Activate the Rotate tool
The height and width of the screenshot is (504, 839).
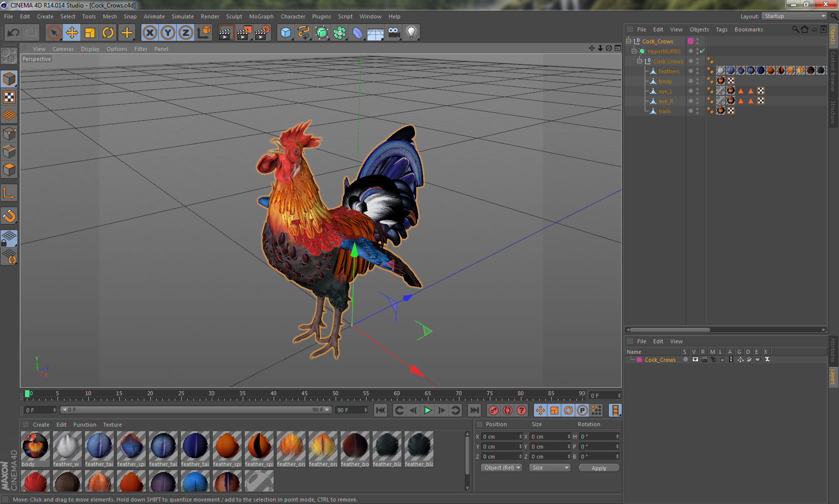(x=108, y=33)
